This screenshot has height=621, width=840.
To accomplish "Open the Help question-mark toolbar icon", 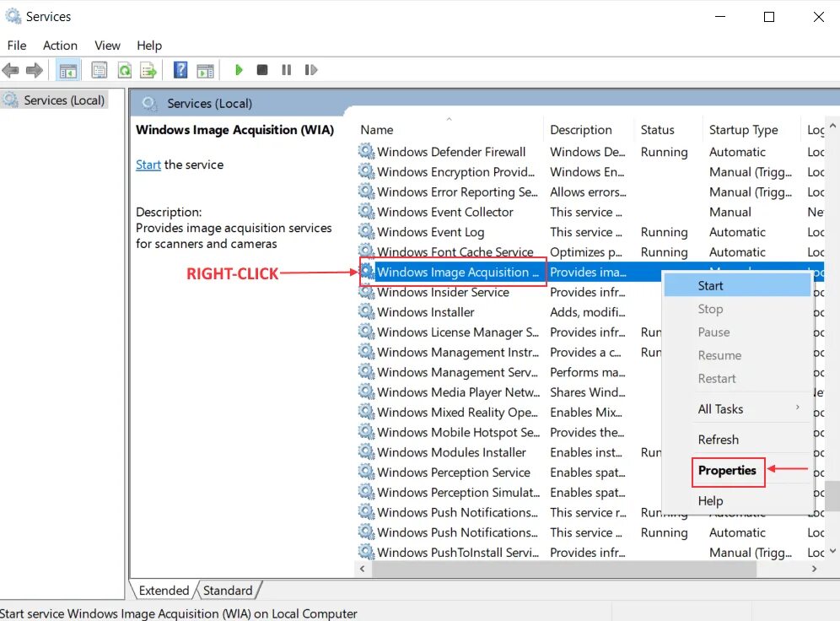I will (180, 70).
